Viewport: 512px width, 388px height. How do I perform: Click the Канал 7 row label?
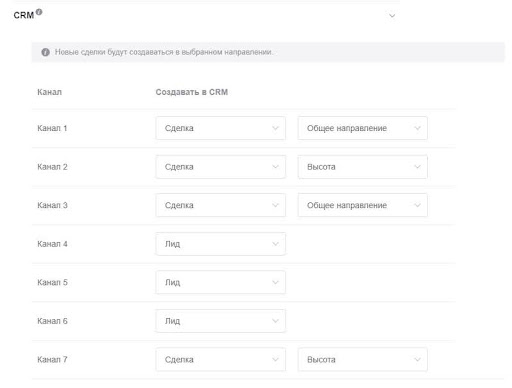coord(52,359)
